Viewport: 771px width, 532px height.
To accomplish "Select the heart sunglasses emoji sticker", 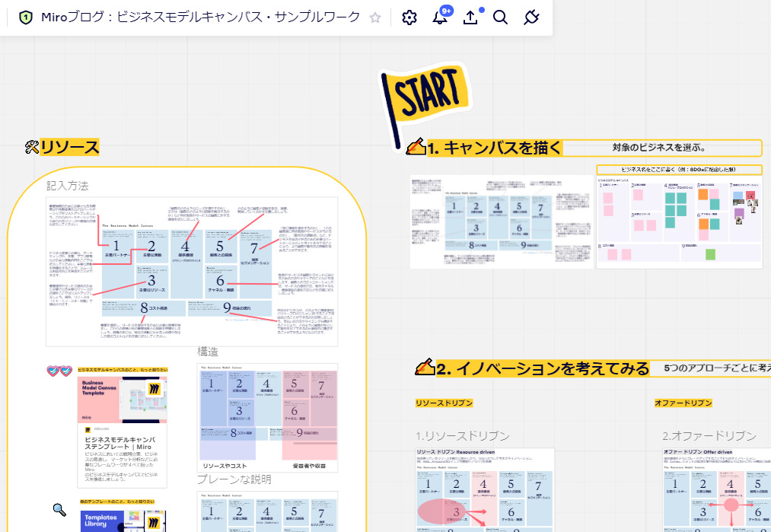I will point(59,371).
